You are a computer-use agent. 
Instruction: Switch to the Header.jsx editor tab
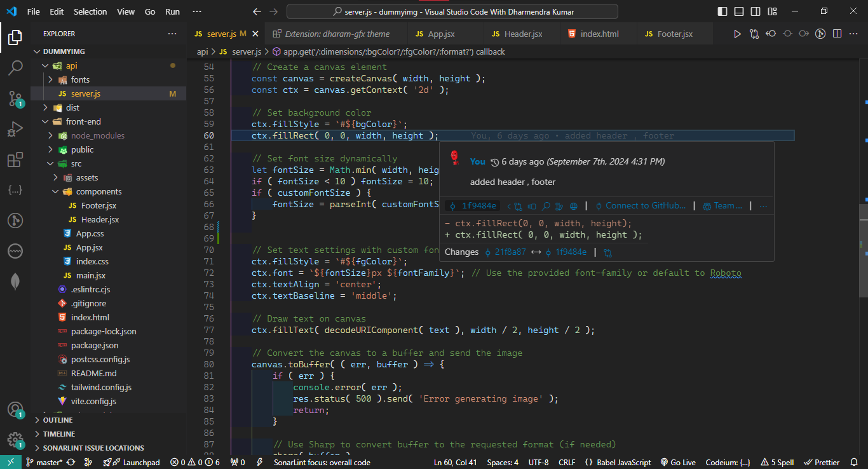[x=522, y=34]
